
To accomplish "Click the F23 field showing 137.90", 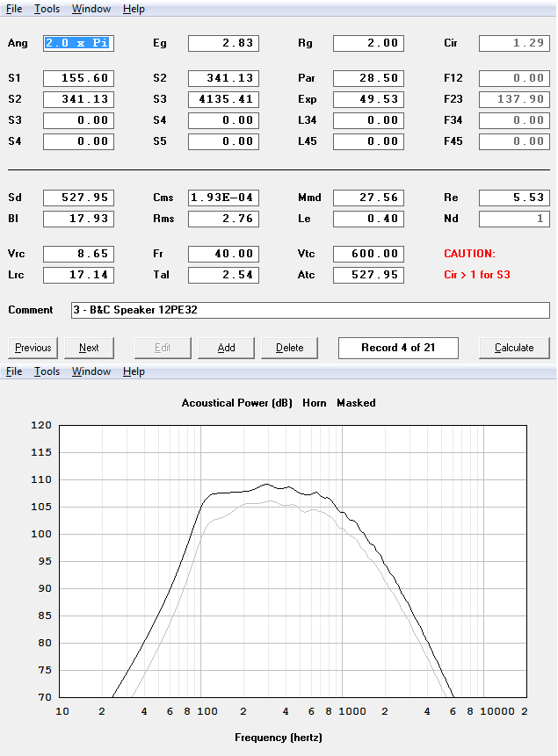I will pyautogui.click(x=514, y=99).
